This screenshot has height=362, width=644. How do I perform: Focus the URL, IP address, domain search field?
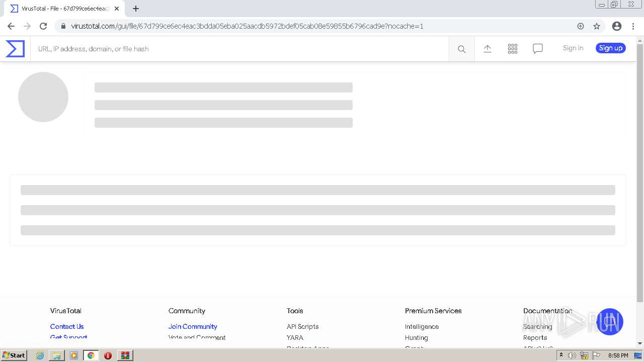click(239, 49)
